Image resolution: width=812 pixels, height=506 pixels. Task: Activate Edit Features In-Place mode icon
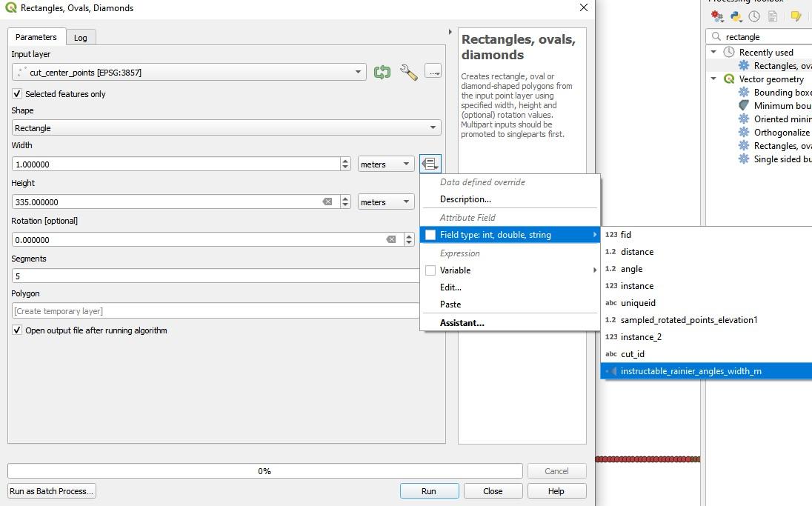click(794, 16)
